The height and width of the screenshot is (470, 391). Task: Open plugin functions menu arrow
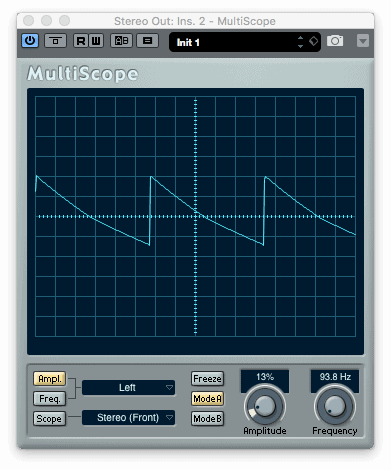[363, 41]
